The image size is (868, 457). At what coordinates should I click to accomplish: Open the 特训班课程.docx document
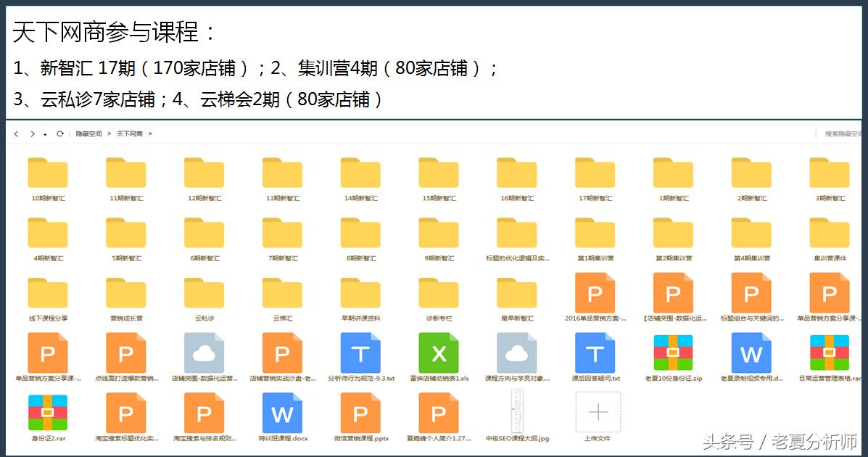tap(281, 413)
